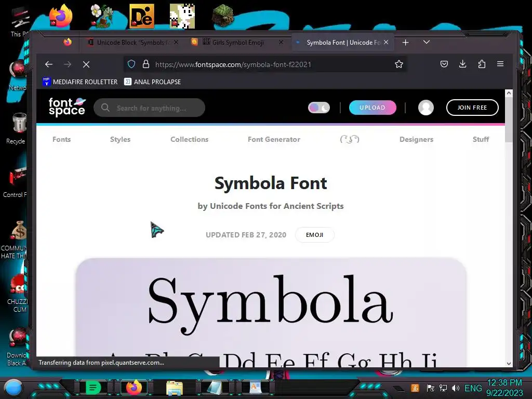Open the Firefox downloads panel

[x=462, y=64]
